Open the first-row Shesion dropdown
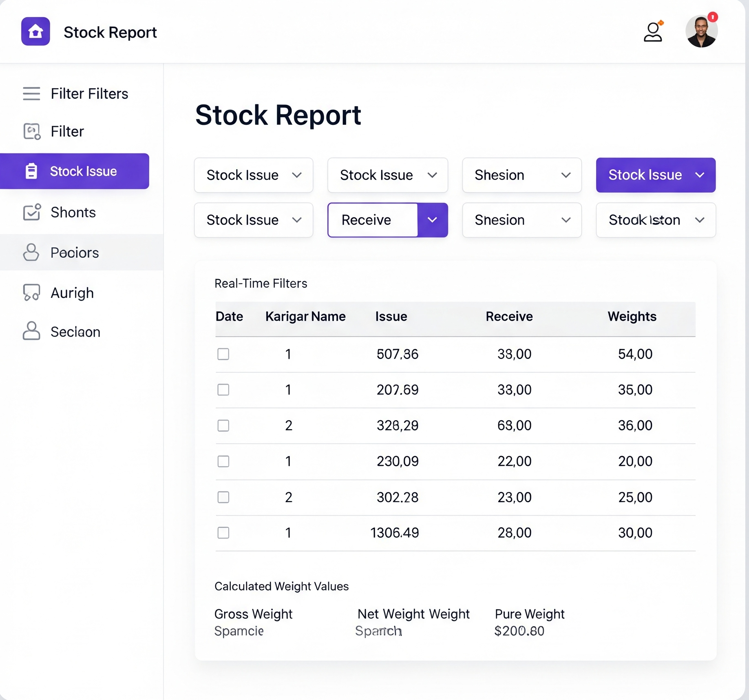 (522, 175)
